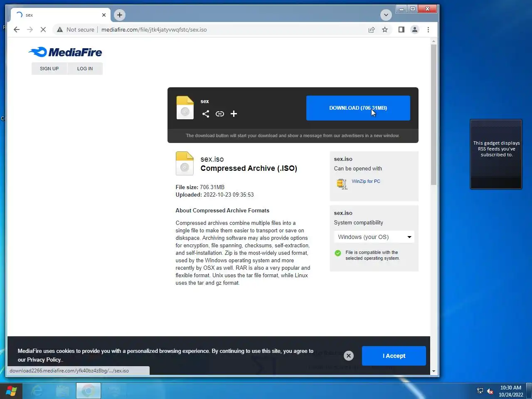This screenshot has height=399, width=532.
Task: Click the sex.iso file icon in details
Action: [185, 163]
